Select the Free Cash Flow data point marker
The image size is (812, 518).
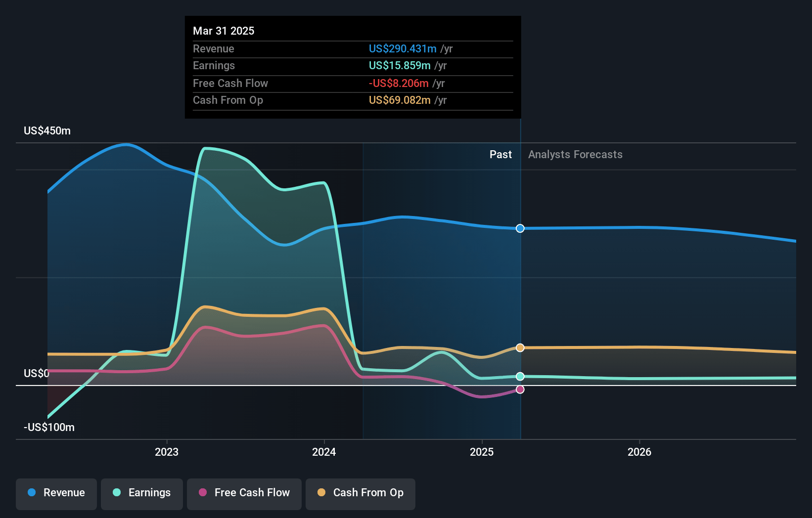[x=520, y=389]
